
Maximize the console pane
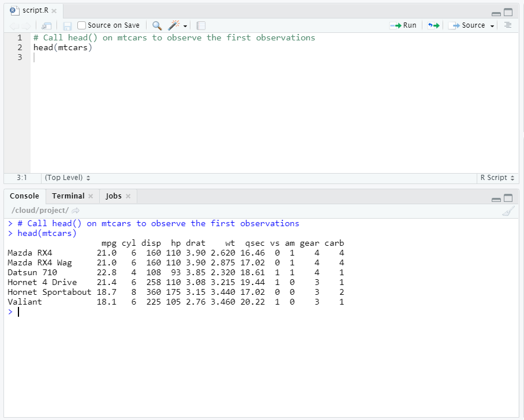[508, 198]
